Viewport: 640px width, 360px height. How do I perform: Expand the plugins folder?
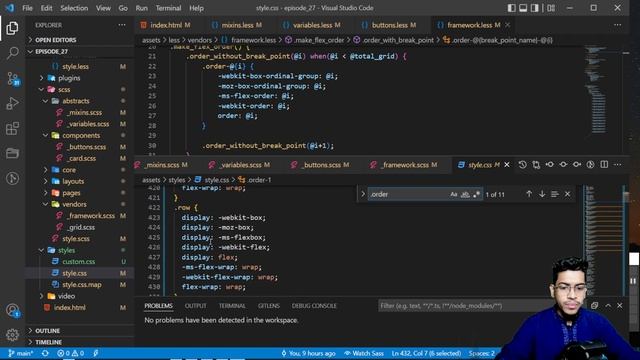[x=69, y=78]
